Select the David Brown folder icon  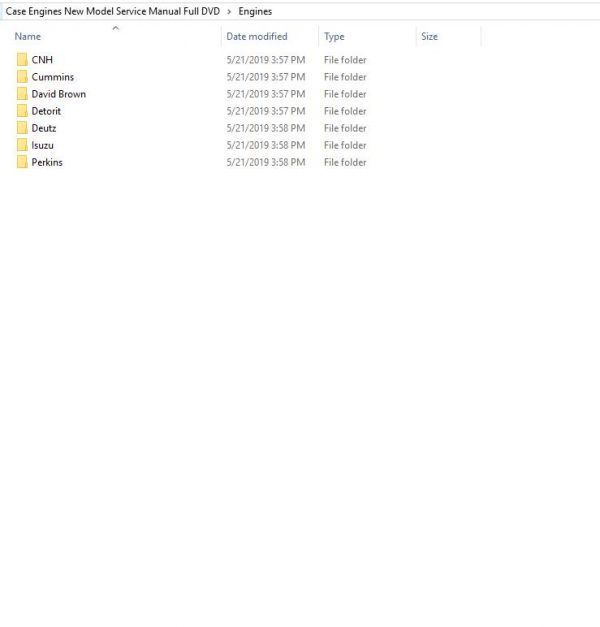click(x=22, y=94)
